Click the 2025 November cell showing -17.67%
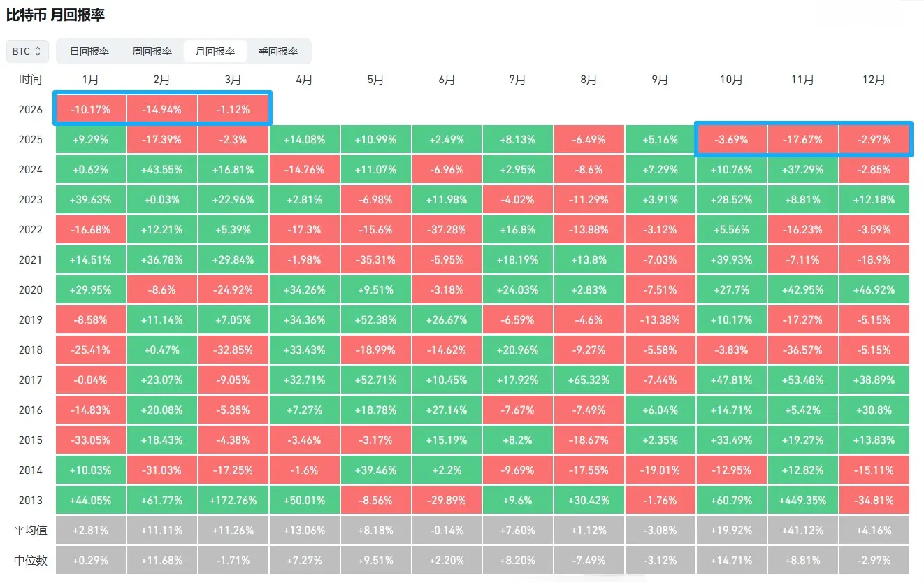The width and height of the screenshot is (924, 583). [x=802, y=140]
